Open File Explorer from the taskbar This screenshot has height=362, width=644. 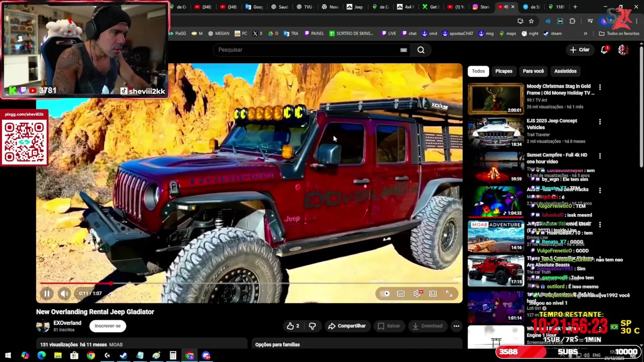tap(58, 355)
